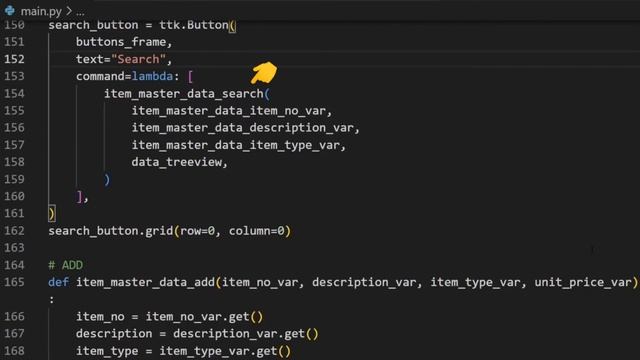Click line number 168 in the gutter
640x360 pixels.
14,351
